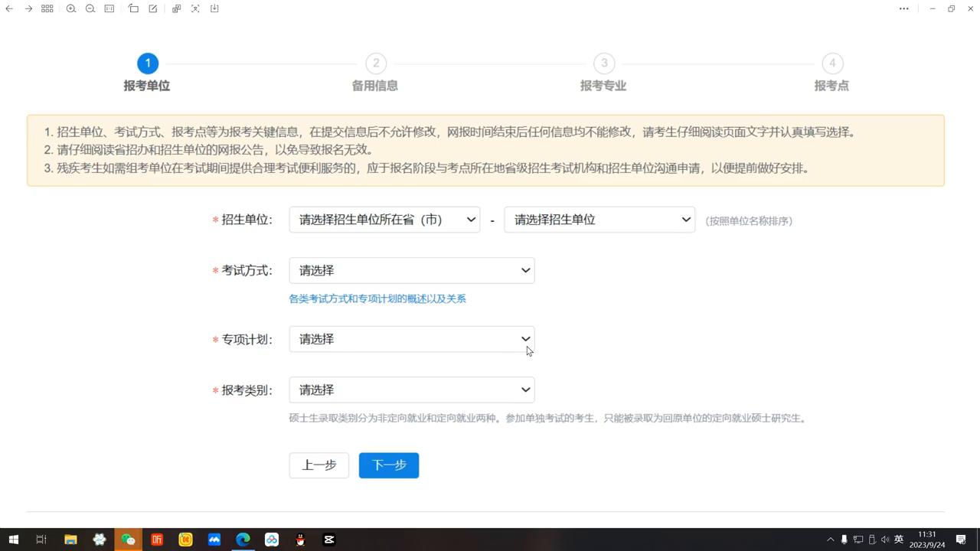Viewport: 980px width, 551px height.
Task: Open the 考试方式 请选择 dropdown
Action: point(411,270)
